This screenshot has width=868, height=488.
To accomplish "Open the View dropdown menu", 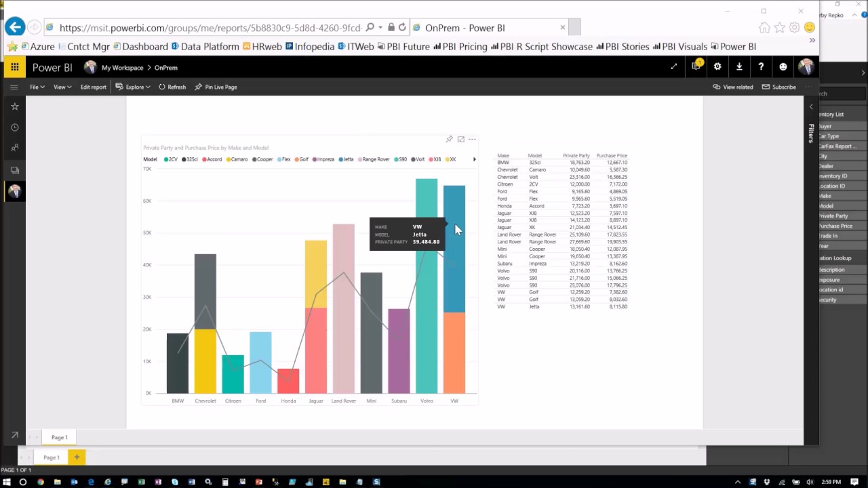I will (x=62, y=87).
